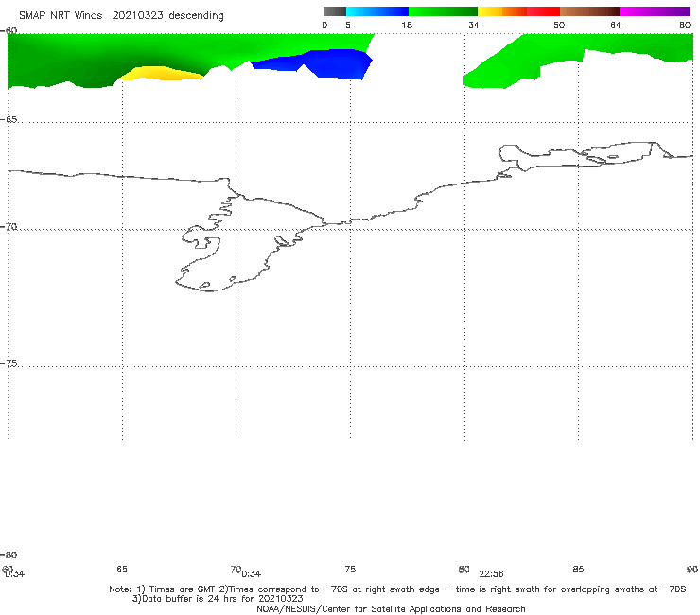Viewport: 700px width, 615px height.
Task: Click 'Note: 1) Times are GMT' footnote line
Action: click(397, 589)
